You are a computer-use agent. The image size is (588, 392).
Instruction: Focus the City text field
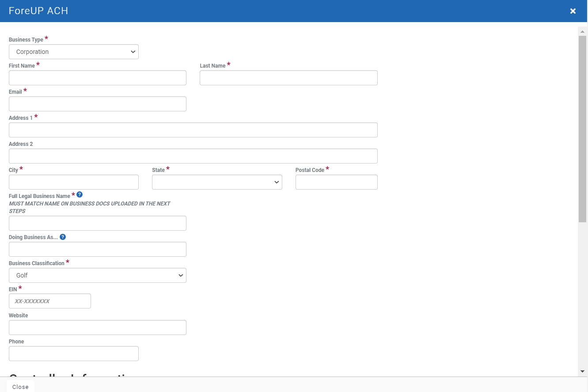tap(74, 182)
